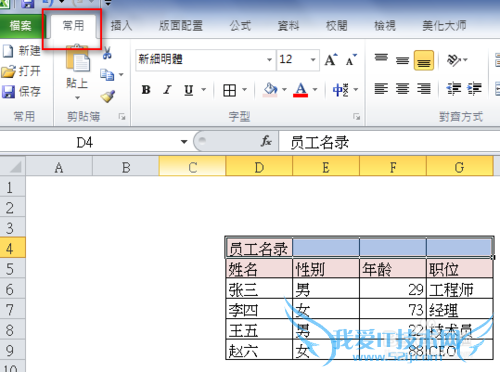Select cell containing 李四
500x372 pixels.
259,309
